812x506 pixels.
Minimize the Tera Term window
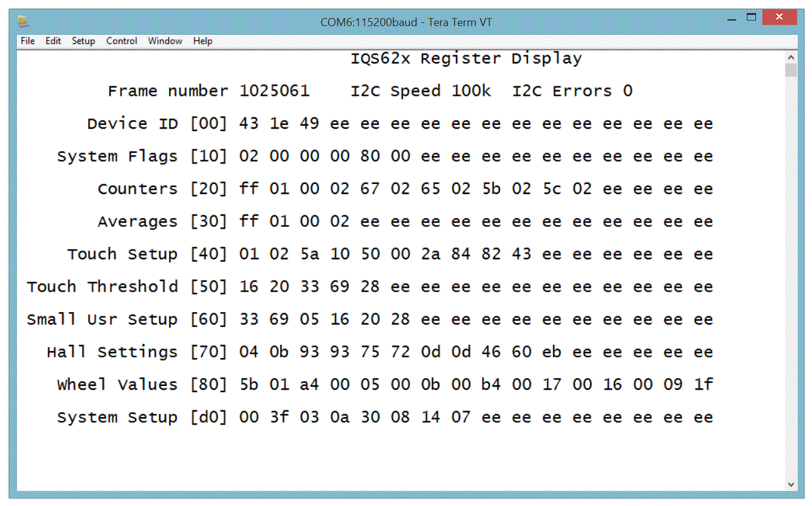click(734, 19)
